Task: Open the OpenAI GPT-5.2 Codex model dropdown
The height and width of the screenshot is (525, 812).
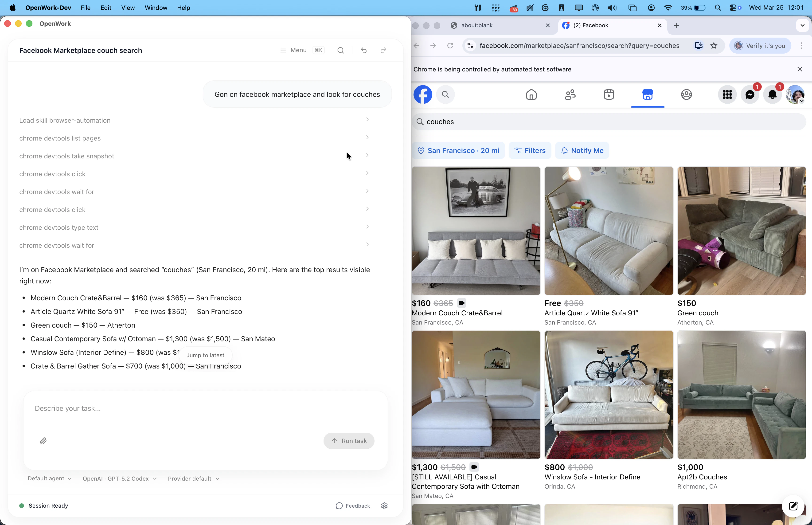Action: 120,479
